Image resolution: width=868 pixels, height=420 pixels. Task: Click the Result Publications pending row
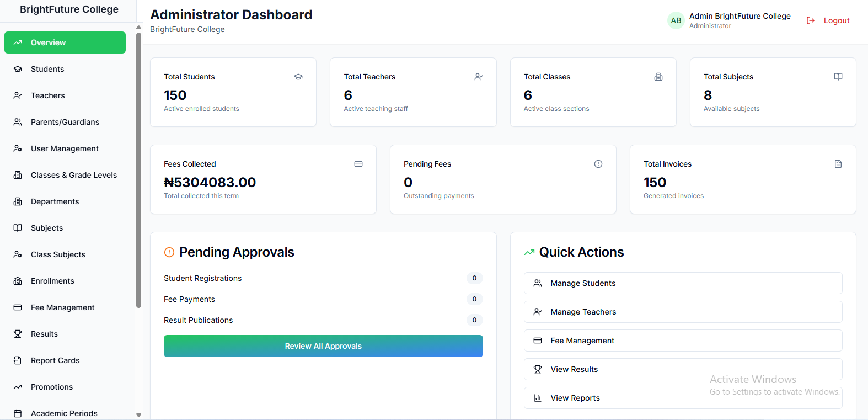click(x=323, y=320)
